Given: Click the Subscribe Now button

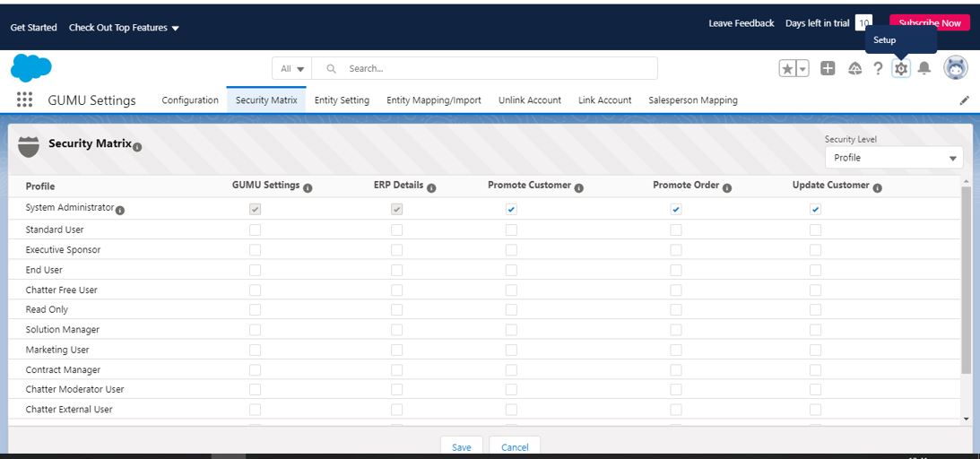Looking at the screenshot, I should [x=930, y=23].
